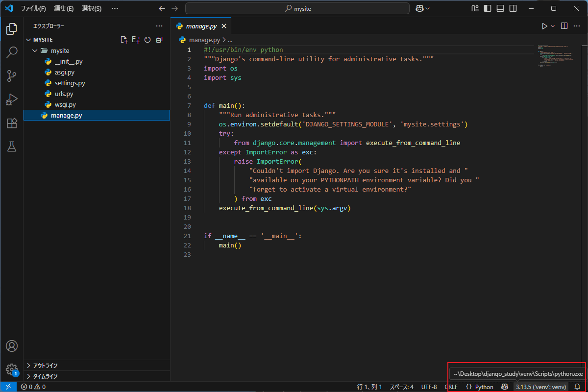The height and width of the screenshot is (392, 588).
Task: Select manage.py in the explorer tree
Action: pyautogui.click(x=97, y=115)
